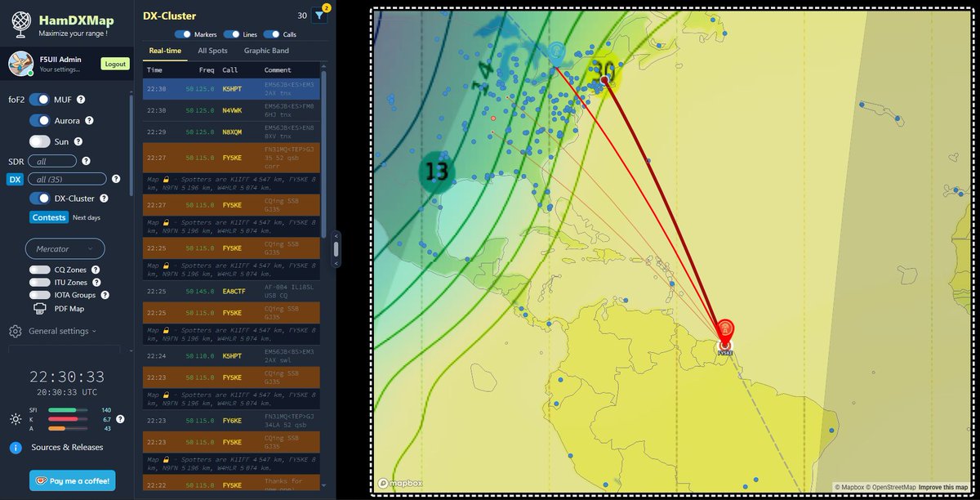Open the DX 'all (35)' selector
Viewport: 980px width, 500px height.
pyautogui.click(x=67, y=179)
